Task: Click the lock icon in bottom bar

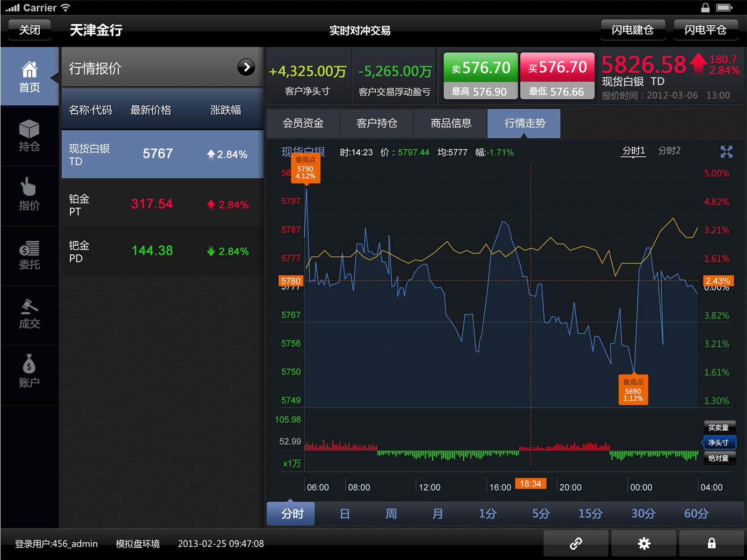Action: 711,543
